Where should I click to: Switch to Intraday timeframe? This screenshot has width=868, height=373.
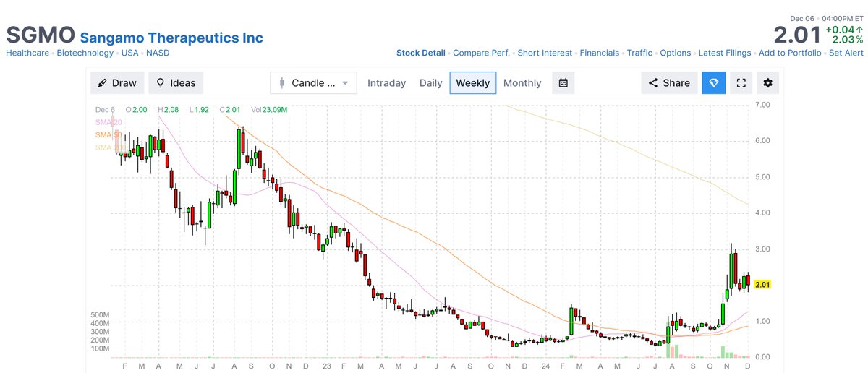tap(386, 83)
